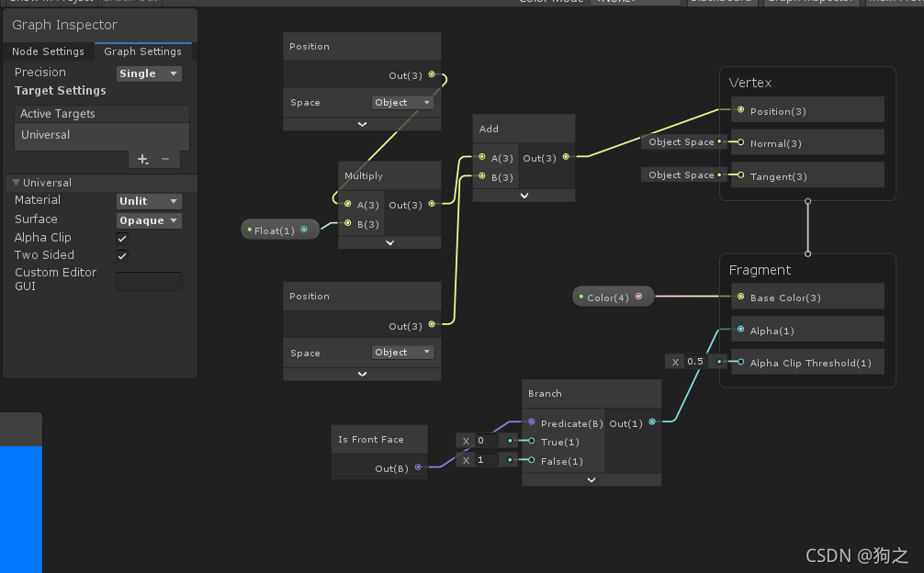Open the Surface dropdown showing Opaque
The height and width of the screenshot is (573, 924).
click(148, 219)
